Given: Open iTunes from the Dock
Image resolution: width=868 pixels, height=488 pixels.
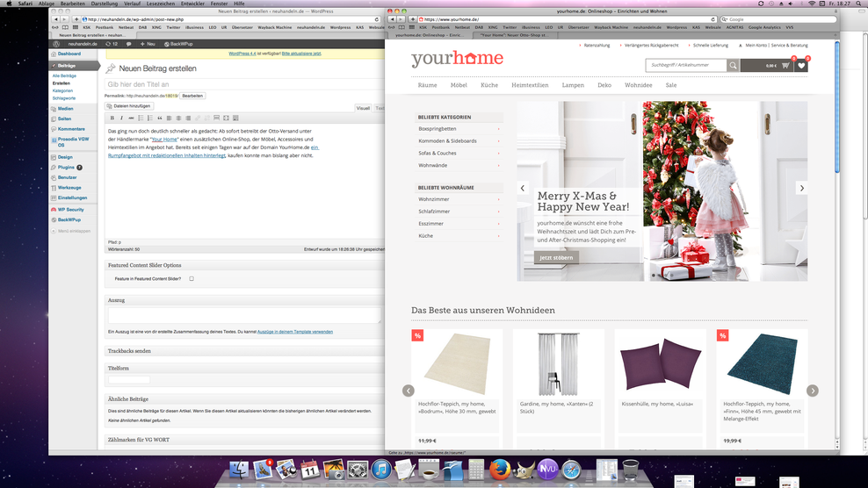Looking at the screenshot, I should coord(381,470).
